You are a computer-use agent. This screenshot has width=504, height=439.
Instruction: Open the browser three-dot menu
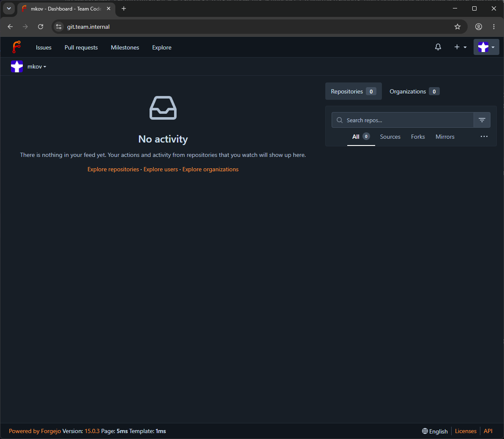click(x=494, y=27)
